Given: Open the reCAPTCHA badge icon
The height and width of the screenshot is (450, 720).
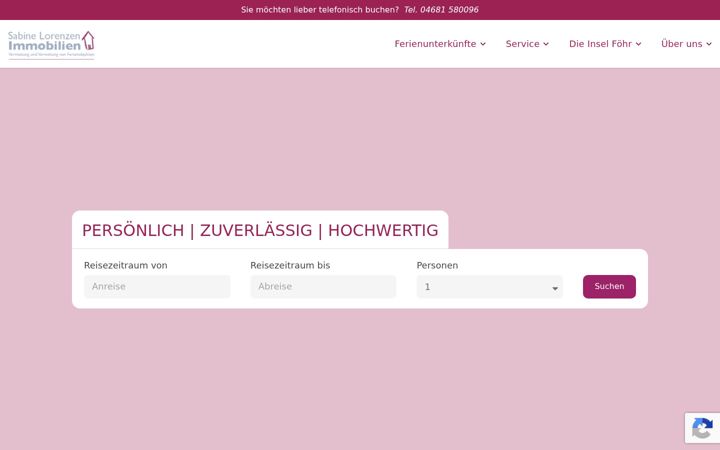Looking at the screenshot, I should [703, 428].
